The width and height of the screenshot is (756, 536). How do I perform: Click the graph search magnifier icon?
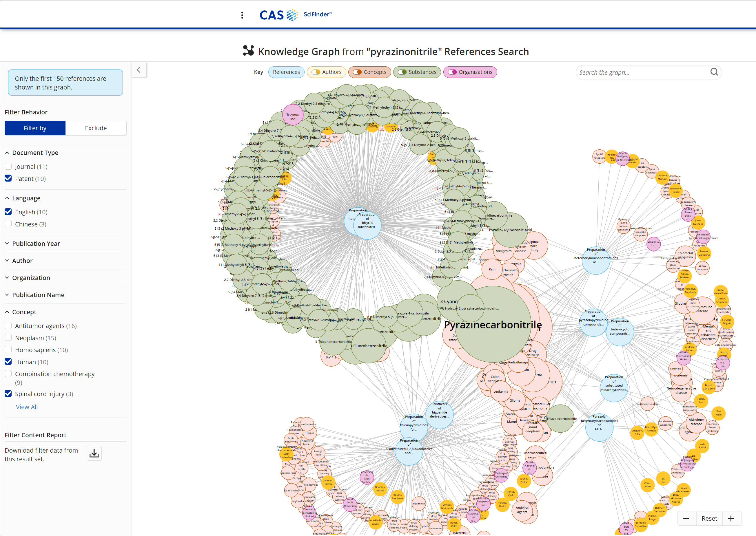point(714,72)
